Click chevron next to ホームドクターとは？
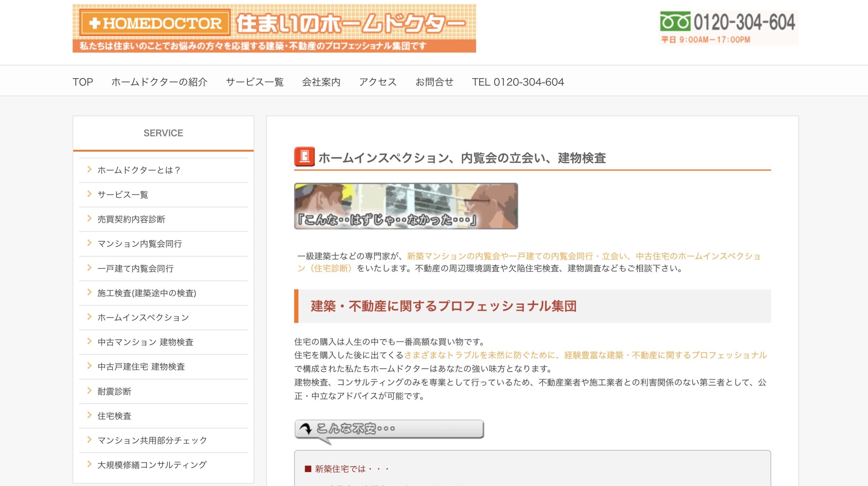 (89, 169)
